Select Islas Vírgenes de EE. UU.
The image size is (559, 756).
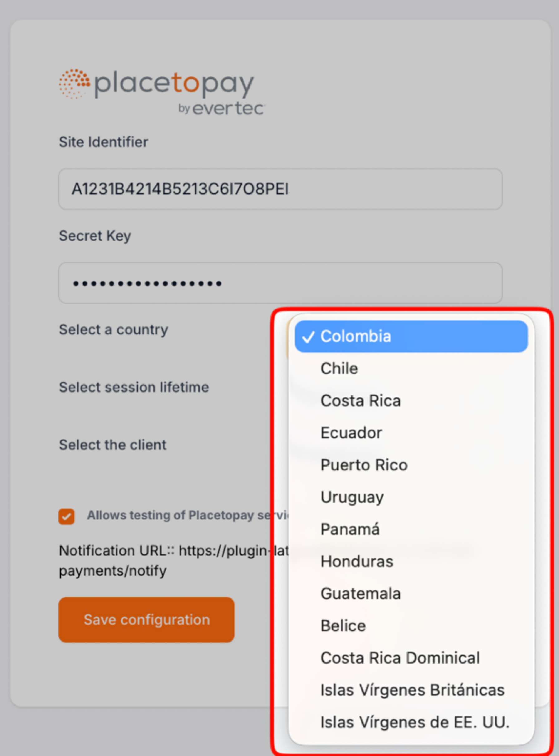point(414,722)
